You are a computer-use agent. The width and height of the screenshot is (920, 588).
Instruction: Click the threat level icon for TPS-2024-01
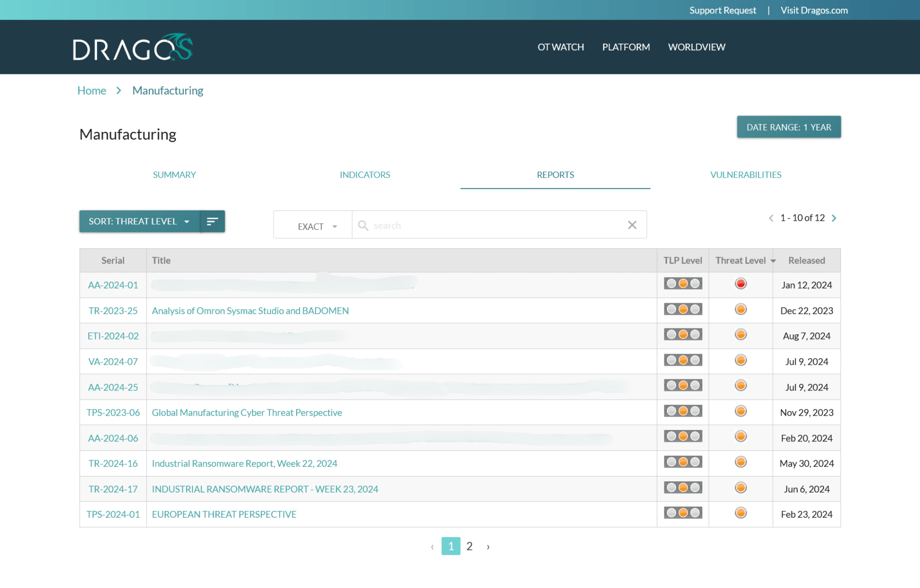tap(740, 513)
